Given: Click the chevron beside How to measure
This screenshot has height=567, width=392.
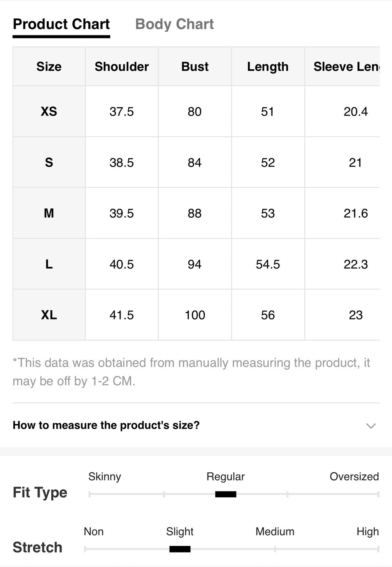Looking at the screenshot, I should (371, 426).
